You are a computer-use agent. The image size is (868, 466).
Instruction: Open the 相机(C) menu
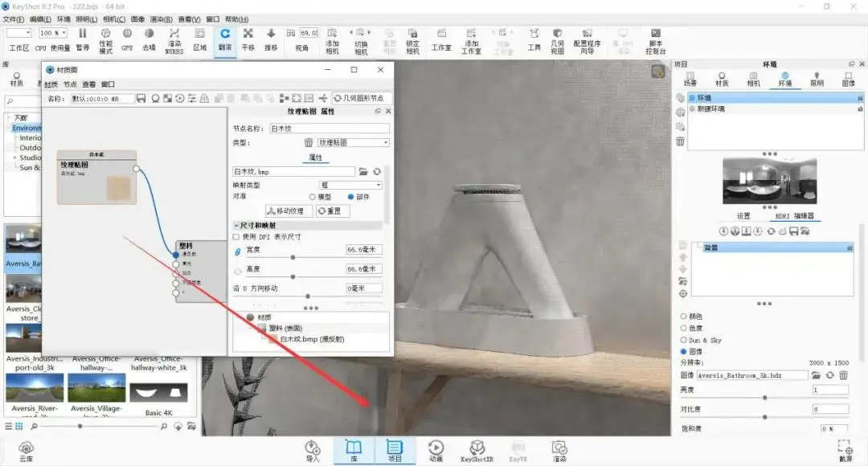click(x=113, y=19)
